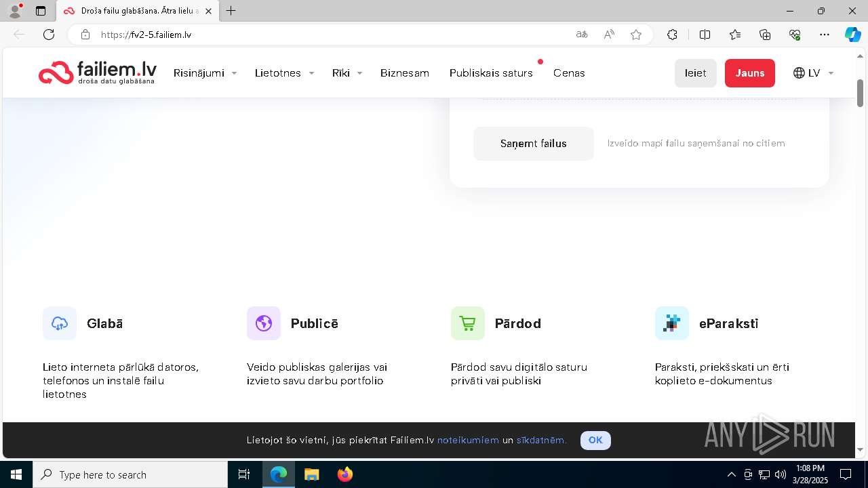868x488 pixels.
Task: Click the eParaksti heading
Action: point(729,323)
